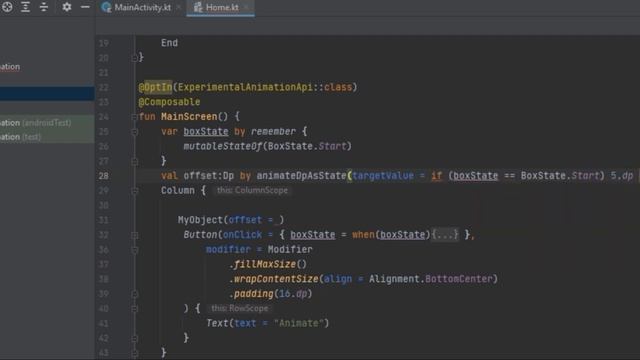The image size is (640, 360).
Task: Fold the remember block at line 25
Action: [135, 132]
